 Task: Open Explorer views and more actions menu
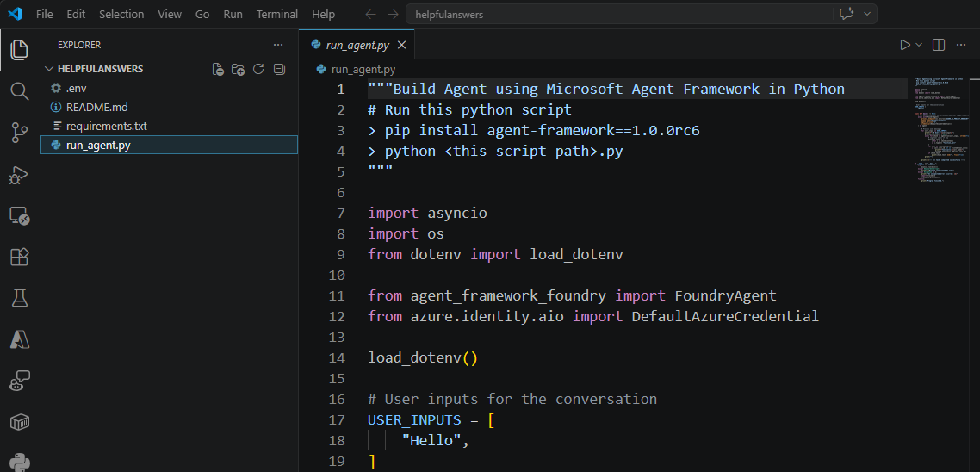coord(278,45)
